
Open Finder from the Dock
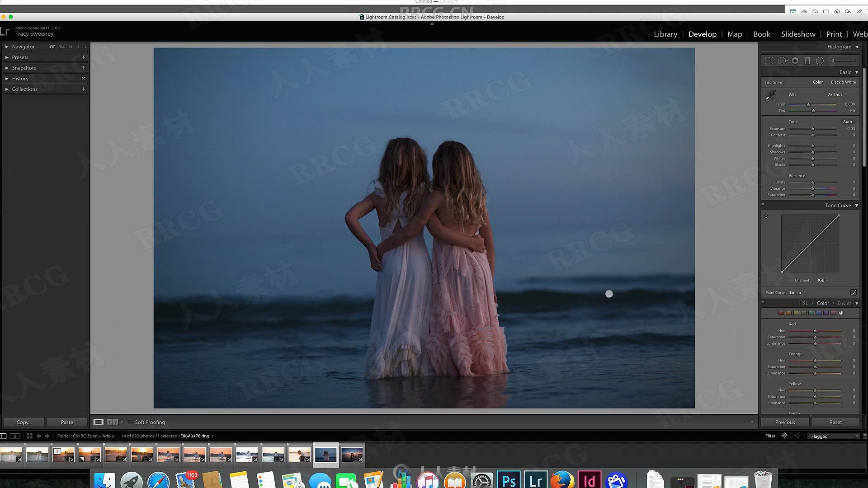105,480
